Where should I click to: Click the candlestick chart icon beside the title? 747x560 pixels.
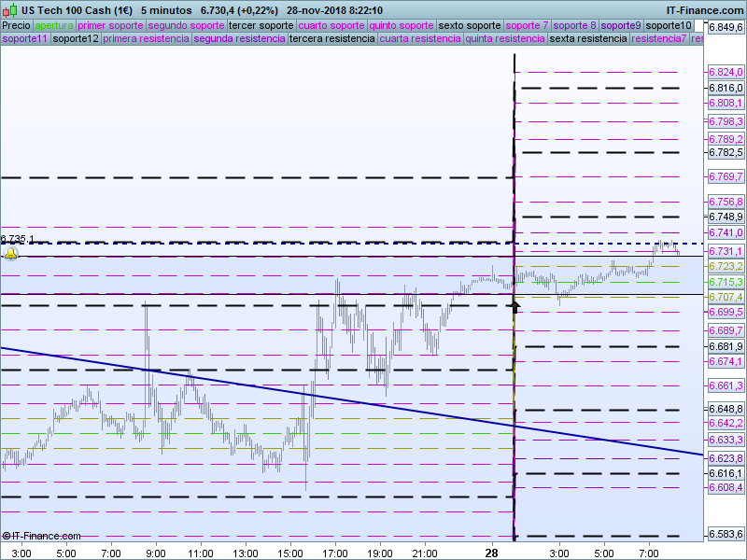pyautogui.click(x=9, y=10)
